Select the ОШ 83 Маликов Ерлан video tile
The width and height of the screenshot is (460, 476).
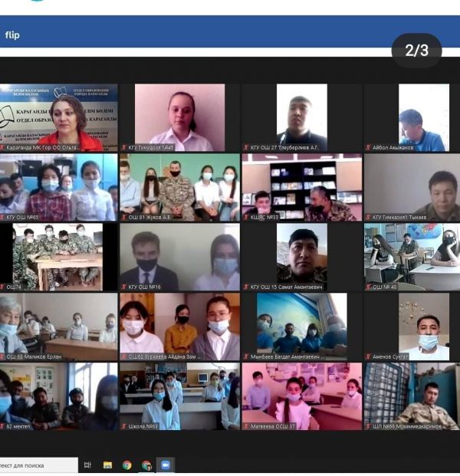tap(58, 324)
